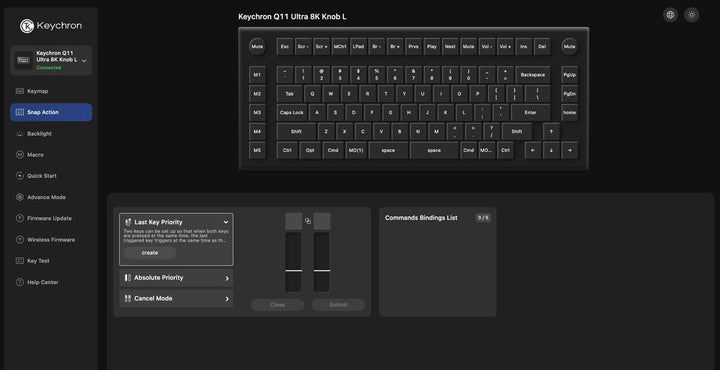
Task: Collapse the Last Key Priority section
Action: tap(225, 222)
